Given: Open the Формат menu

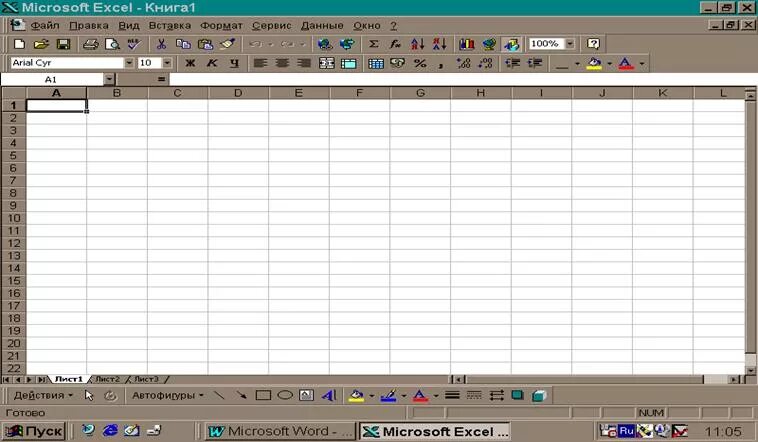Looking at the screenshot, I should click(x=221, y=25).
